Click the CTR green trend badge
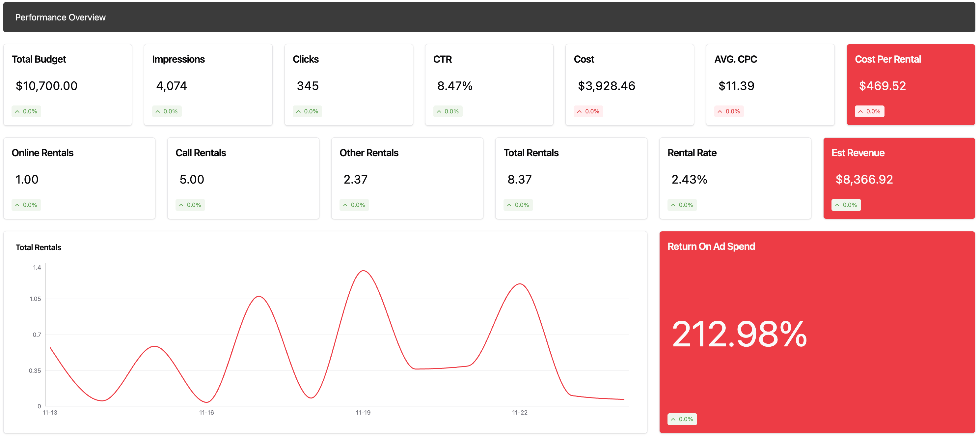The height and width of the screenshot is (439, 980). click(x=448, y=111)
